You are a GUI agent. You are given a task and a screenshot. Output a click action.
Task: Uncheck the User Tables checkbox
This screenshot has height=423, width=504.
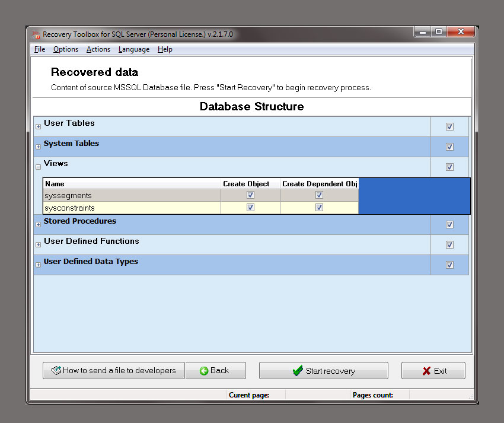coord(449,127)
